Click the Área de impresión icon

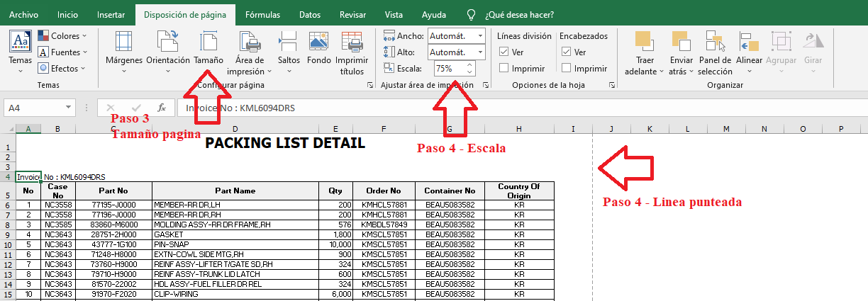click(x=250, y=42)
